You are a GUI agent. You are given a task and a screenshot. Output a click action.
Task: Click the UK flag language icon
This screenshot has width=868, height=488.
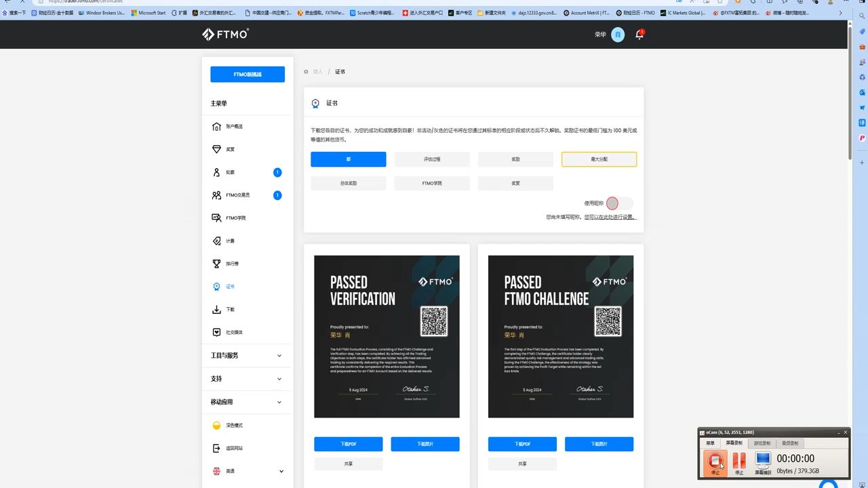point(216,471)
